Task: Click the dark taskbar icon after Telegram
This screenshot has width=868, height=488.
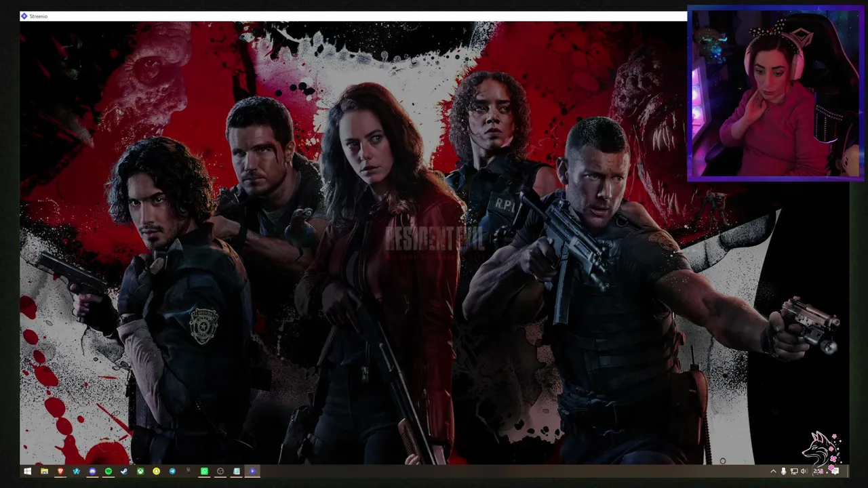Action: [x=189, y=471]
